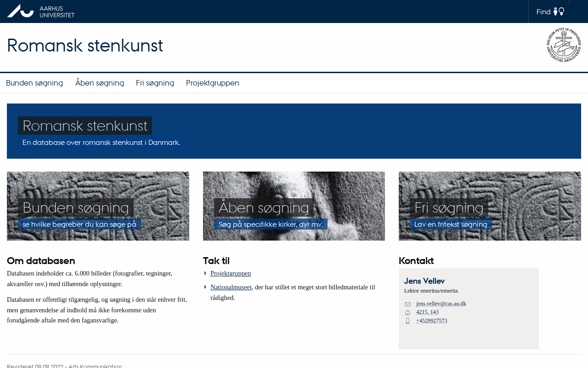588x368 pixels.
Task: Open the Projektgruppen link under Tak til
Action: [x=231, y=273]
